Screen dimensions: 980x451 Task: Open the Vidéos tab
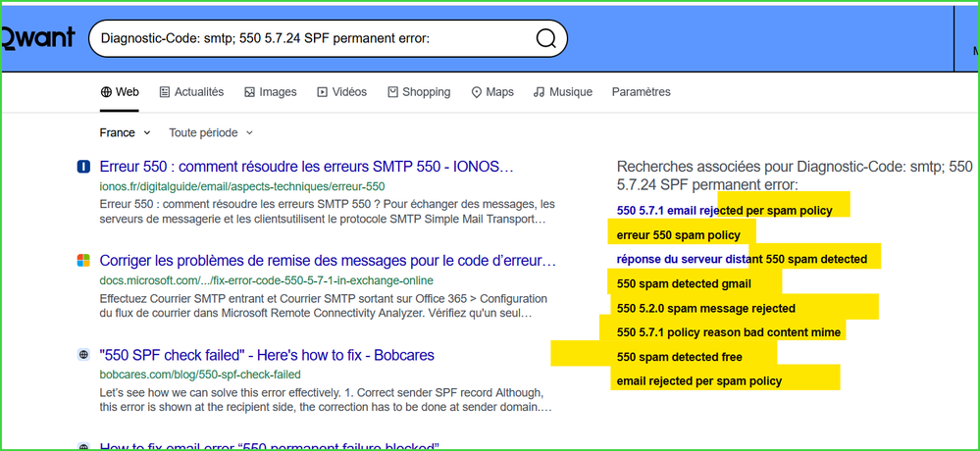[x=342, y=92]
